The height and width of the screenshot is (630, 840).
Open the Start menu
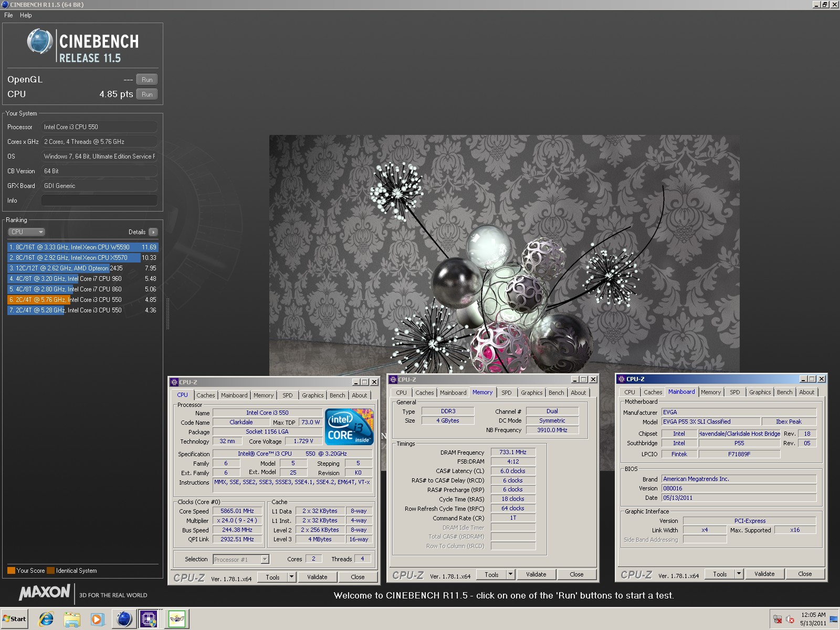pos(14,618)
